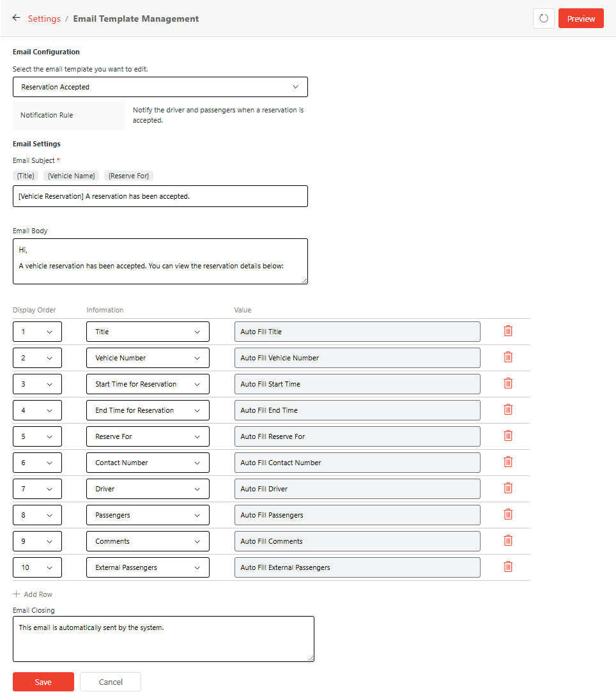Click inside the Email Subject field
Image resolution: width=616 pixels, height=692 pixels.
click(x=160, y=196)
